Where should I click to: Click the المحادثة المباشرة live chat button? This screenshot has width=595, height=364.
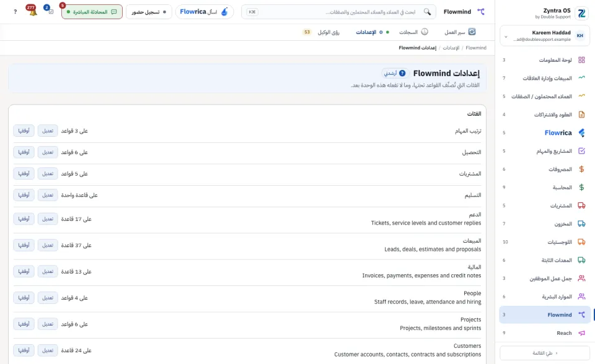point(92,12)
